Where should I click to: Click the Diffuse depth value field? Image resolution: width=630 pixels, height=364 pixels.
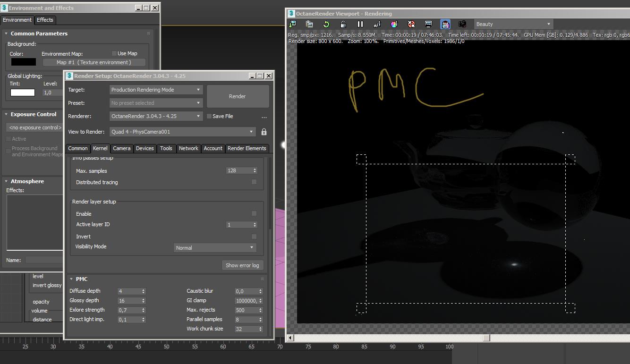tap(128, 291)
